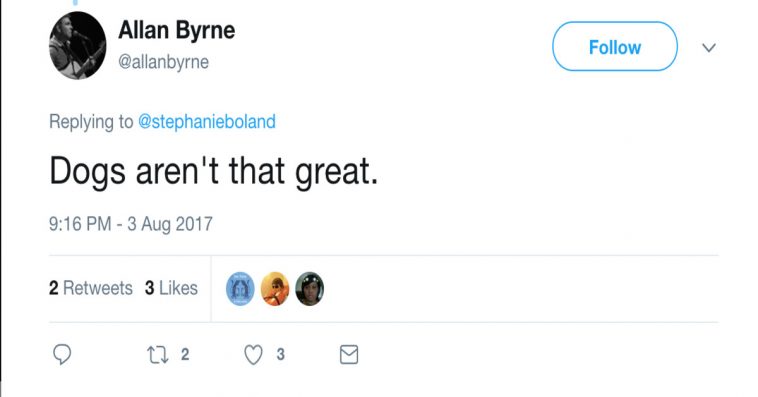Viewport: 758px width, 397px height.
Task: View the 3 Likes list
Action: click(x=171, y=288)
